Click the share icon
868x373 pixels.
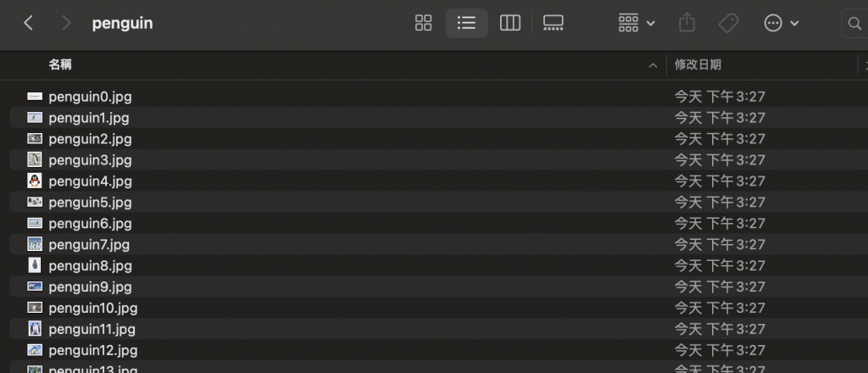tap(687, 23)
